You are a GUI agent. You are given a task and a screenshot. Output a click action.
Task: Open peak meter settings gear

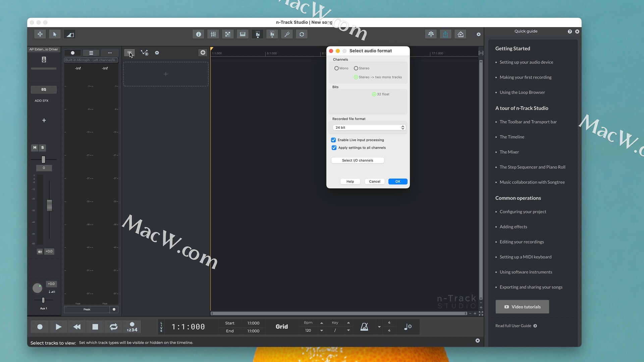click(114, 309)
